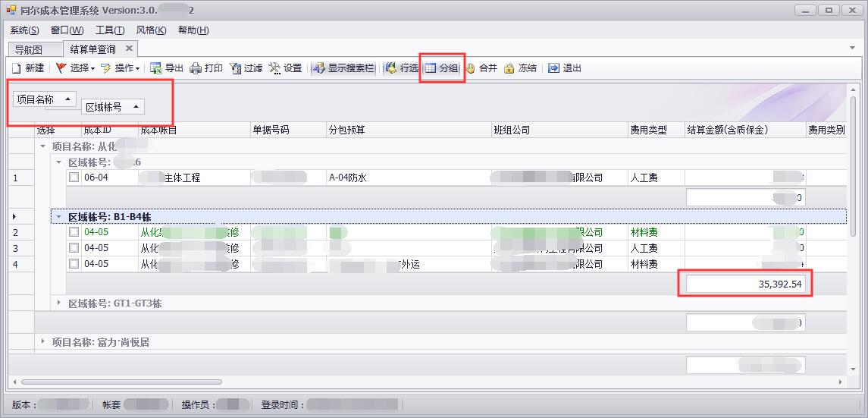Select the checkbox in row 4
This screenshot has height=418, width=868.
click(x=74, y=264)
